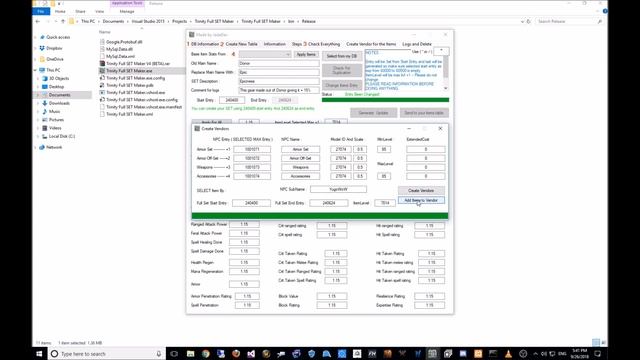Expand Quick access tree node
Viewport: 640px width, 360px height.
tap(36, 37)
